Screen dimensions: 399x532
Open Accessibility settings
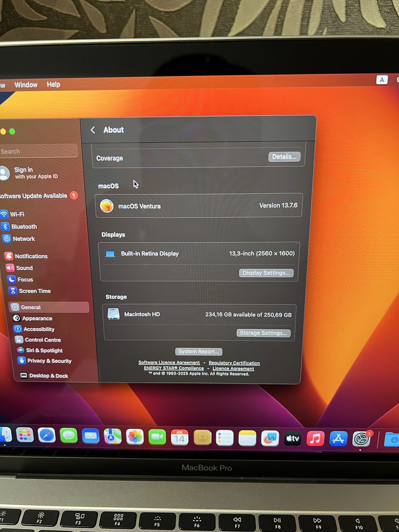(x=34, y=329)
